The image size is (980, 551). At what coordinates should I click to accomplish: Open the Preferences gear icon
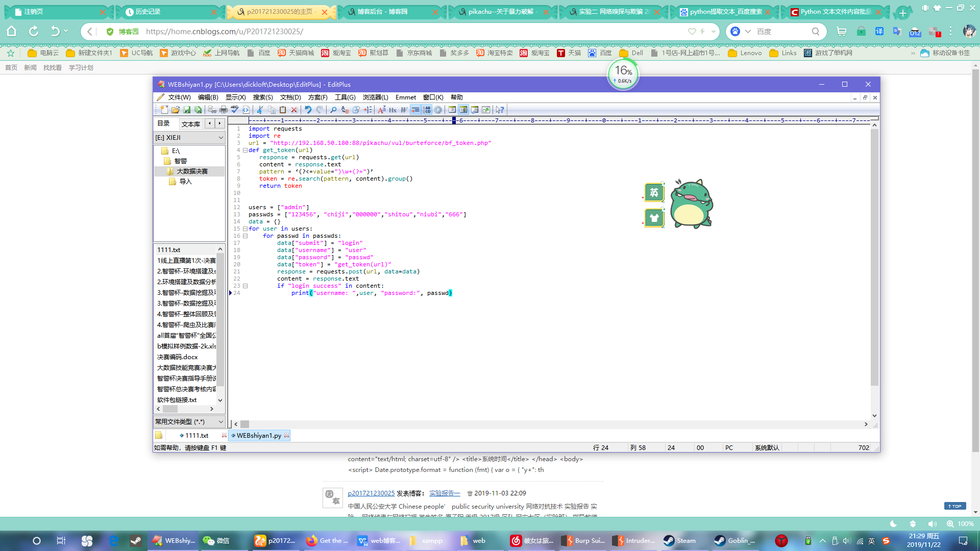tap(438, 110)
